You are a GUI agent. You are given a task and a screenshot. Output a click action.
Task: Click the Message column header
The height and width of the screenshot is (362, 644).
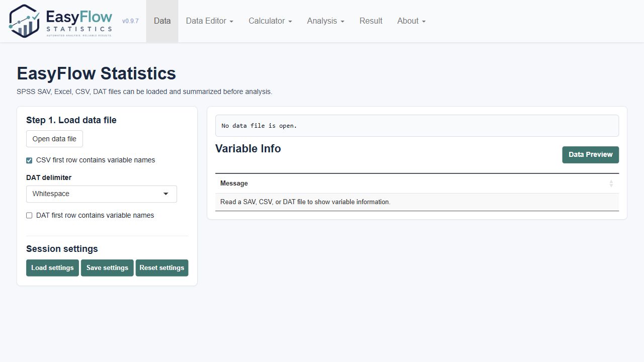click(417, 184)
